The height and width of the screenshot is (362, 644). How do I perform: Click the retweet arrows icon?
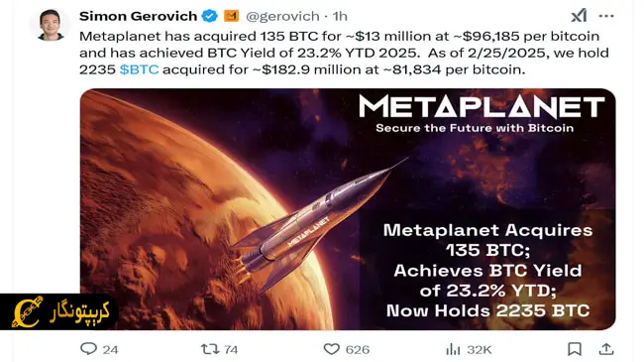[210, 349]
